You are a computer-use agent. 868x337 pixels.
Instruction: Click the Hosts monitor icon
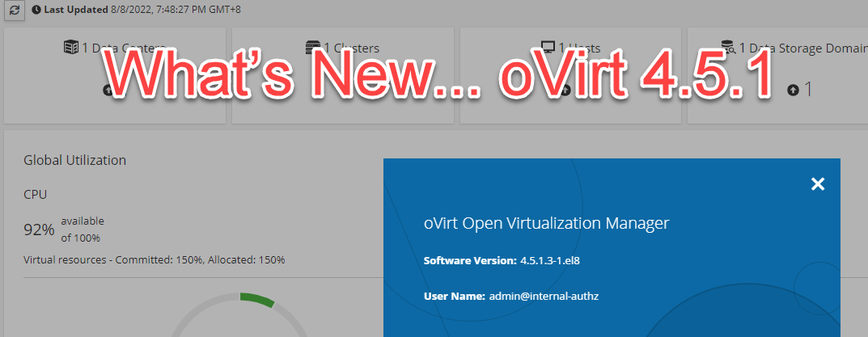pyautogui.click(x=548, y=48)
